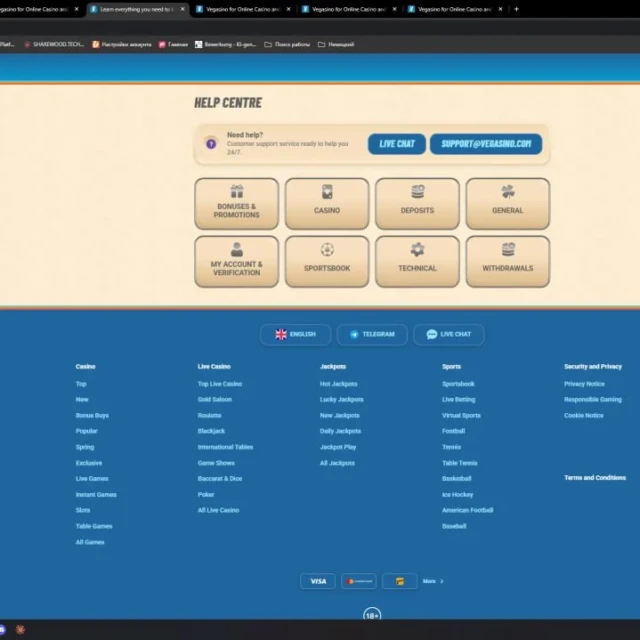This screenshot has width=640, height=640.
Task: Close the 'Learn everything you need' tab
Action: click(x=182, y=9)
